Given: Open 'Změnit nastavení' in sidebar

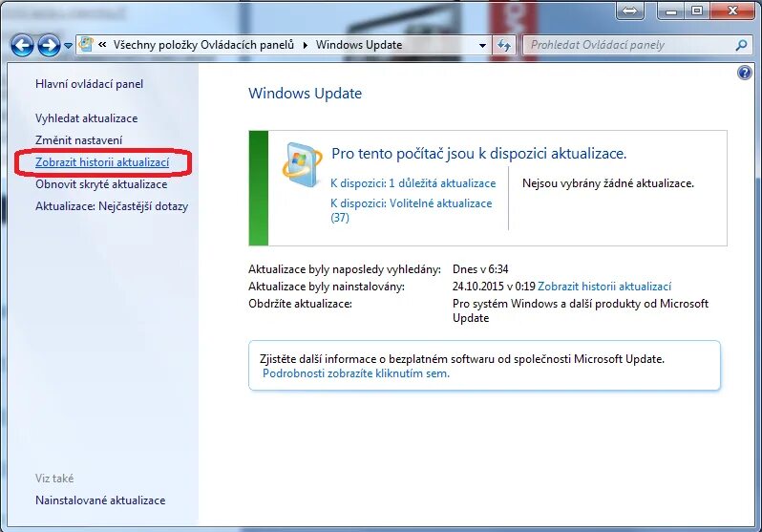Looking at the screenshot, I should [x=78, y=140].
